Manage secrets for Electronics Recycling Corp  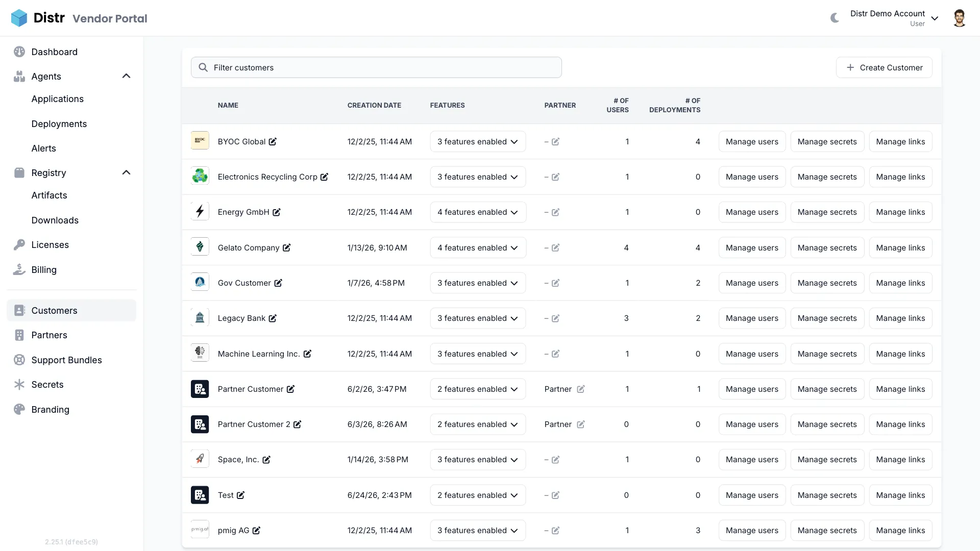click(827, 177)
